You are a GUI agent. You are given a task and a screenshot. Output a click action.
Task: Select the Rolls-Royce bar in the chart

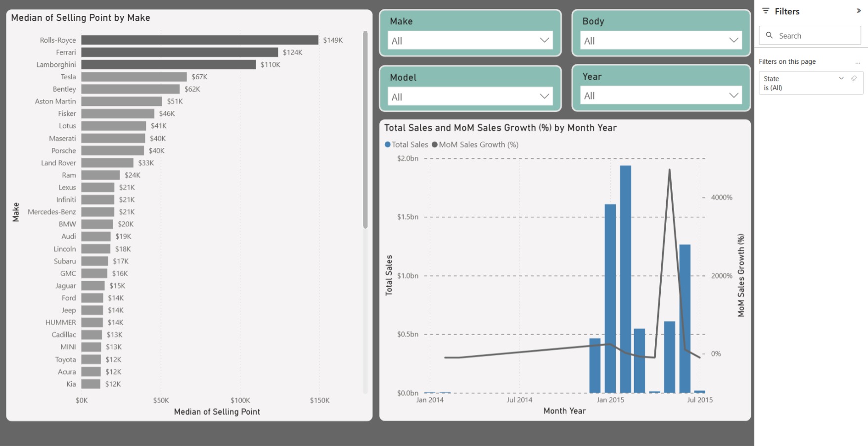click(x=200, y=40)
